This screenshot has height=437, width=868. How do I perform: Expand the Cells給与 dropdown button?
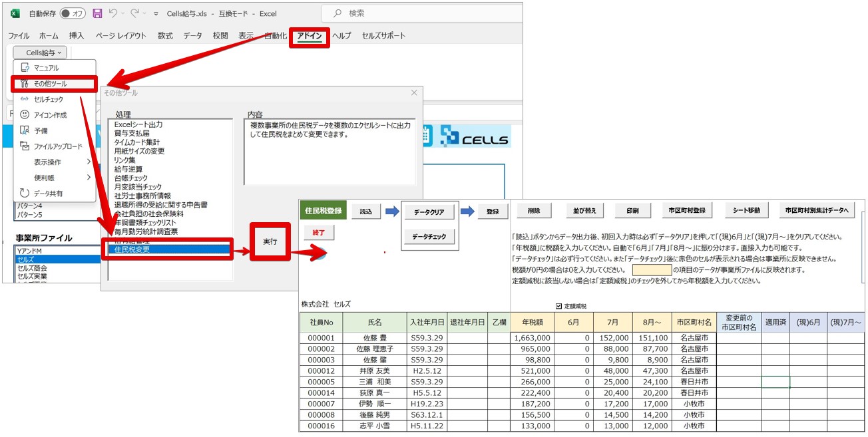40,53
